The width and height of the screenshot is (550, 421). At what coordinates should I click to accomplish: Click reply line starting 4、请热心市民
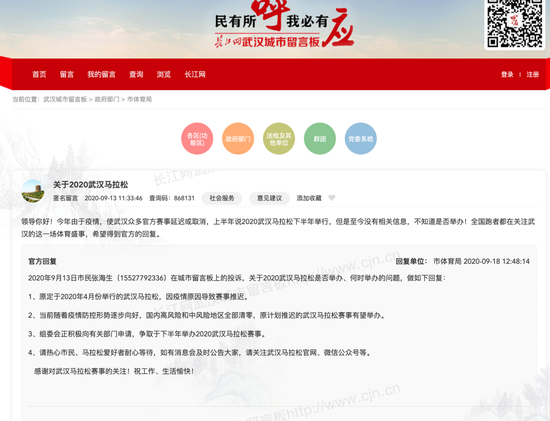pyautogui.click(x=199, y=352)
